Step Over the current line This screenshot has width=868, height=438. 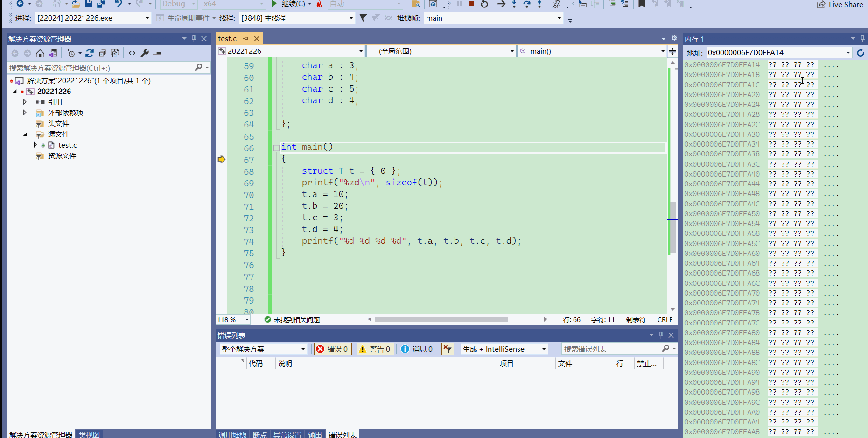click(x=527, y=4)
